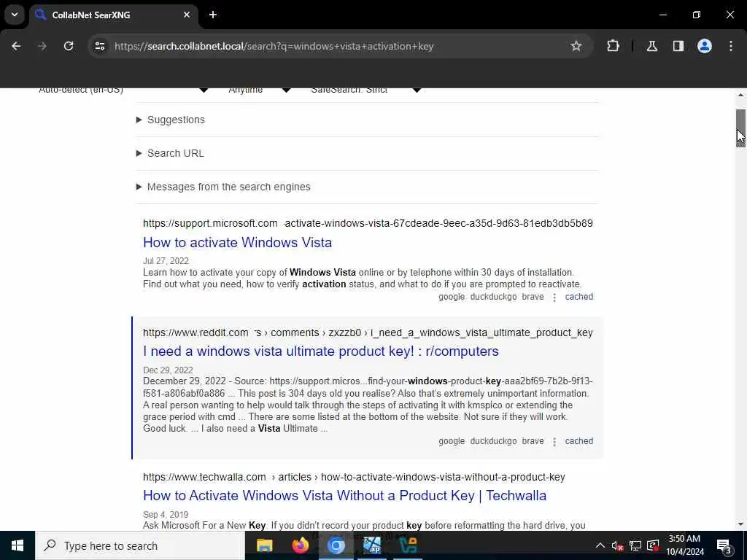The height and width of the screenshot is (560, 747).
Task: Click the page vertical scrollbar thumb
Action: 740,128
